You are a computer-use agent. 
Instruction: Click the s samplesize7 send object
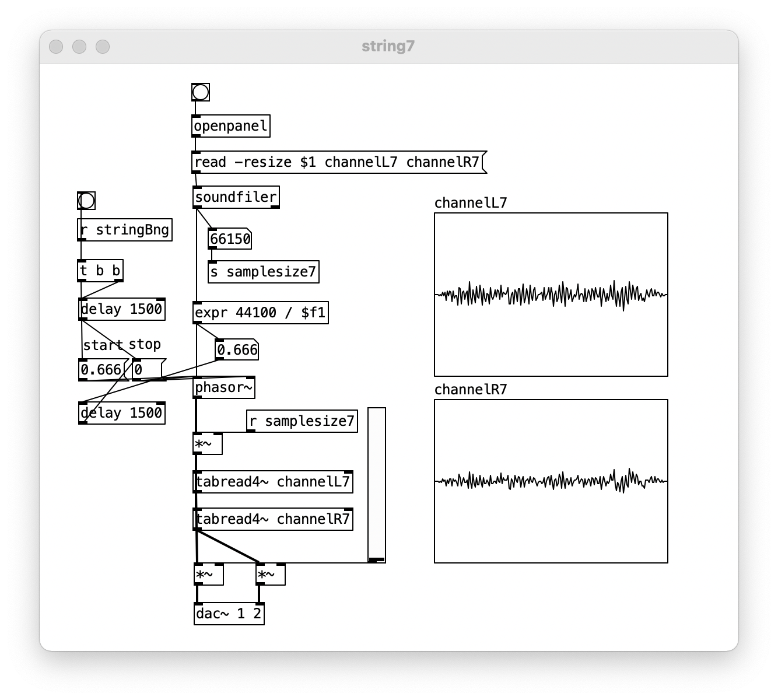click(264, 272)
